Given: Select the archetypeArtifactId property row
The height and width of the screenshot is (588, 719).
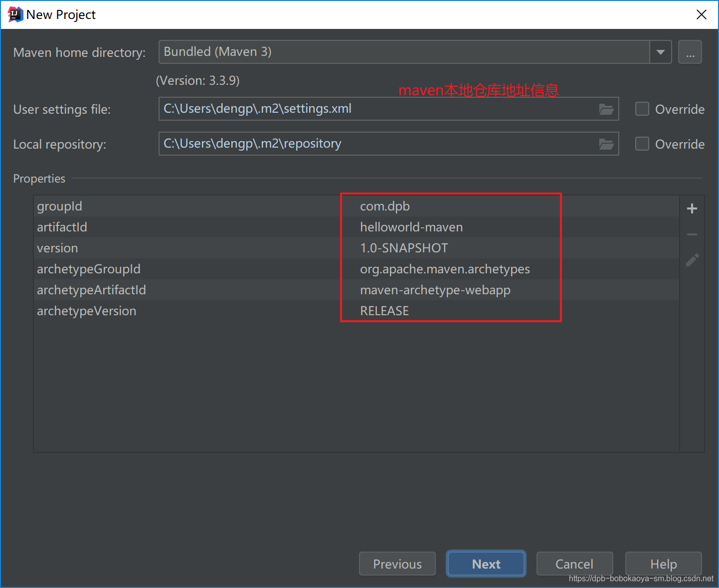Looking at the screenshot, I should [357, 290].
